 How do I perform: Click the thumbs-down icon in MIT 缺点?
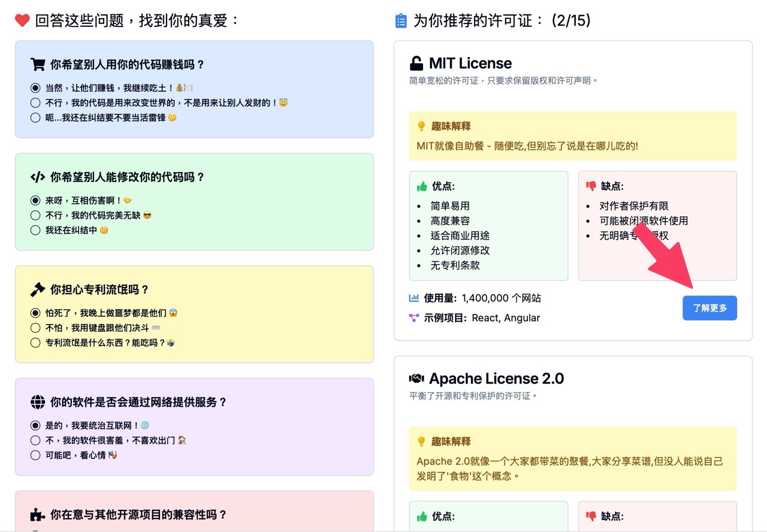pyautogui.click(x=591, y=186)
